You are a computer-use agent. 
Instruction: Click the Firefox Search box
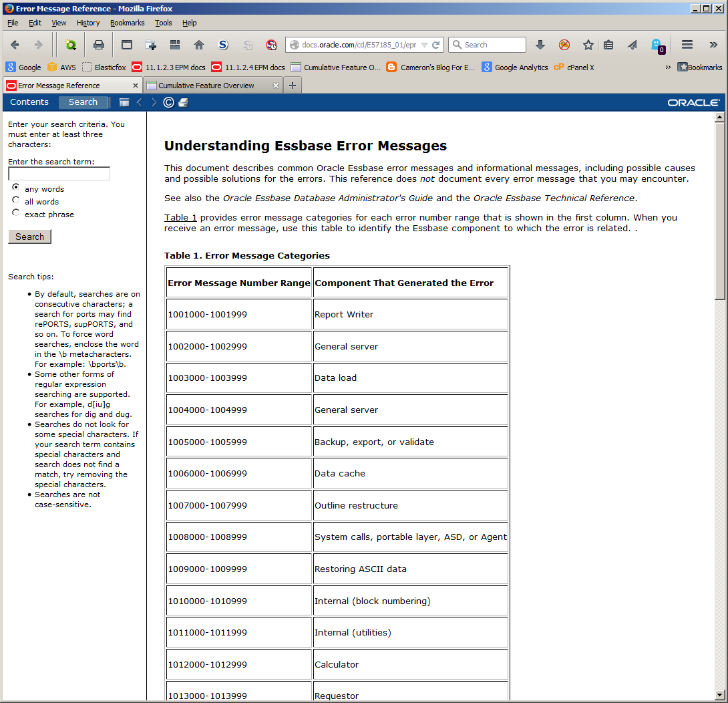point(487,45)
